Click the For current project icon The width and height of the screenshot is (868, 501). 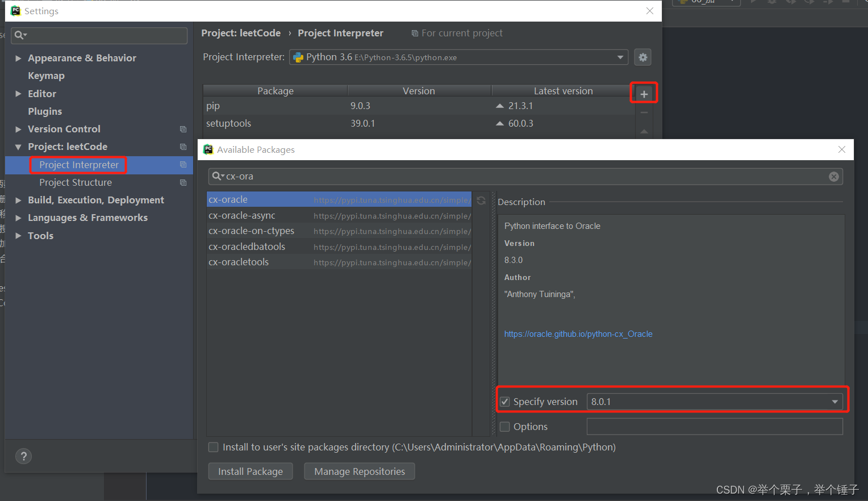click(x=415, y=34)
